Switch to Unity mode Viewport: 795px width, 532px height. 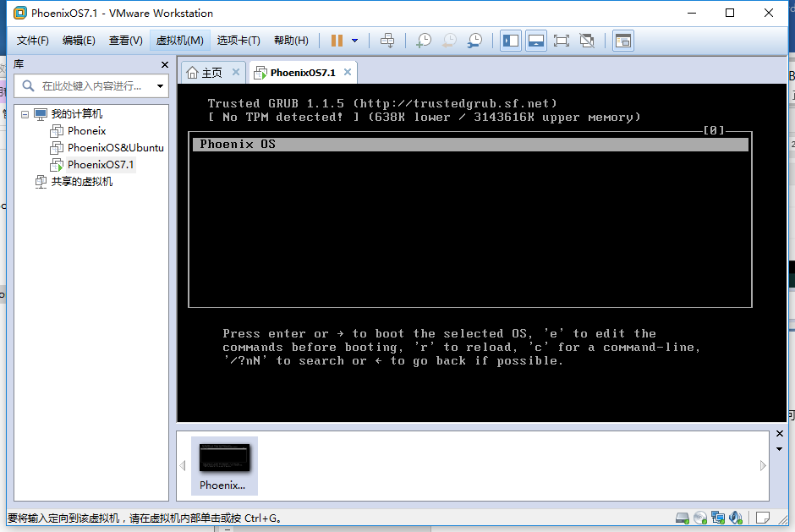pyautogui.click(x=587, y=41)
